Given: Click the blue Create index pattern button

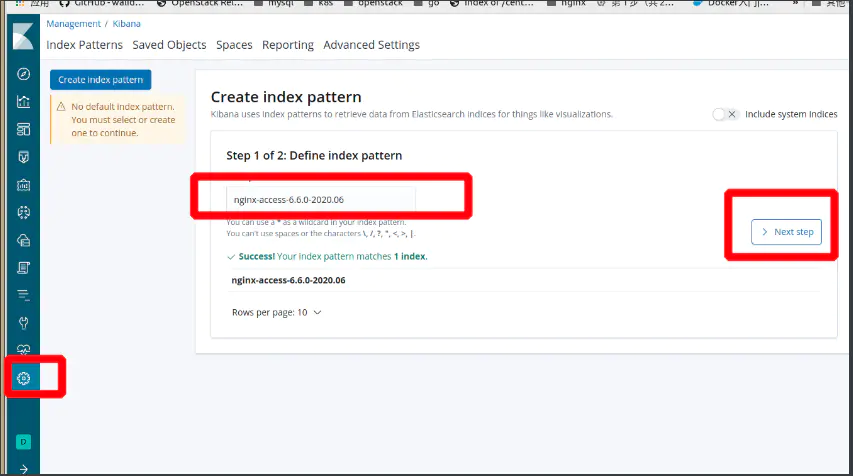Looking at the screenshot, I should pyautogui.click(x=101, y=80).
